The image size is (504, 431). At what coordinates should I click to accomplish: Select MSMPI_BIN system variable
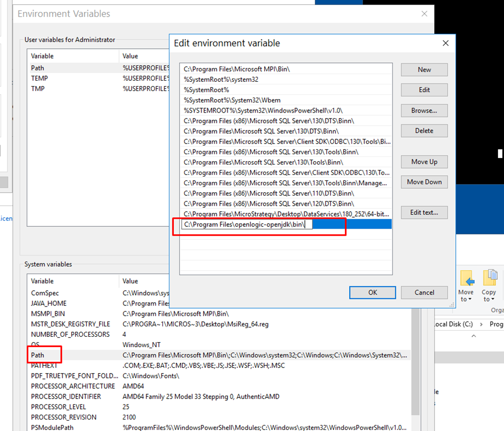[x=219, y=314]
